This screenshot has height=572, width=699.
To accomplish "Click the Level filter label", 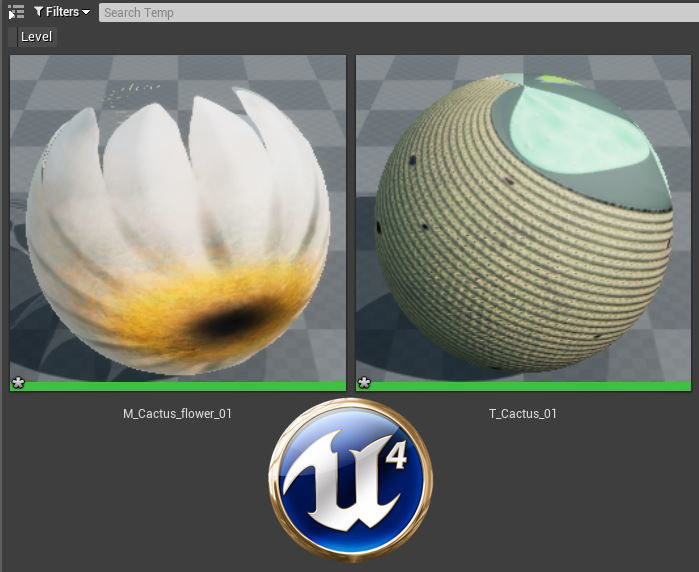I will pyautogui.click(x=37, y=37).
